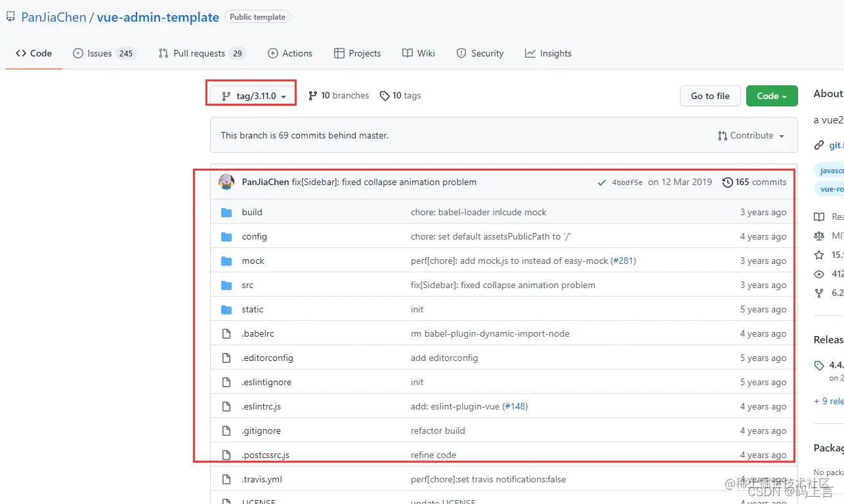The image size is (844, 504).
Task: Click folder icon beside mock
Action: coord(226,261)
